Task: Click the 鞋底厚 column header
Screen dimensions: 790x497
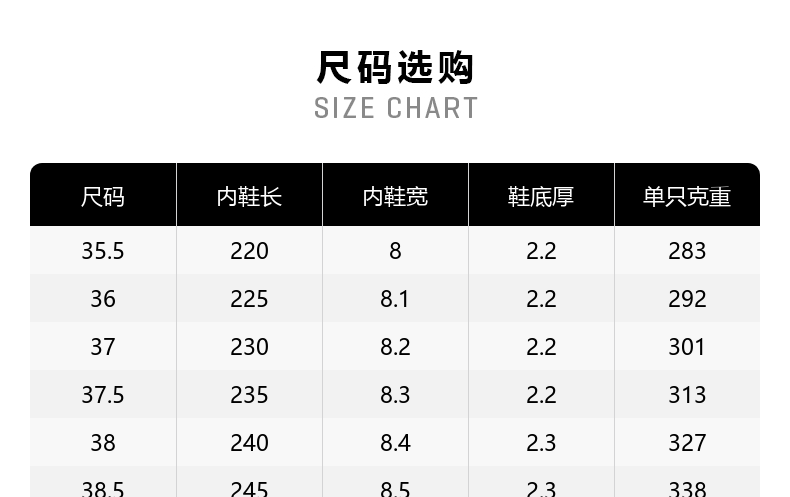Action: (541, 197)
